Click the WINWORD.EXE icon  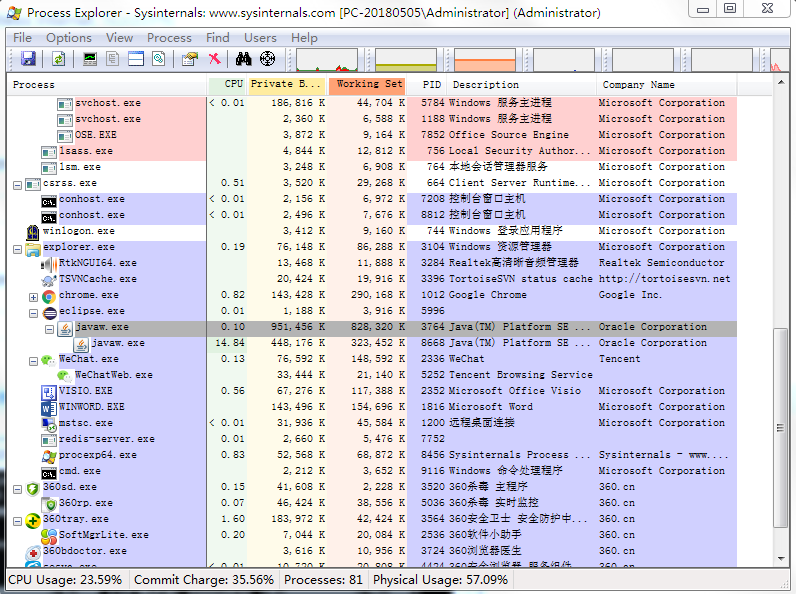49,408
